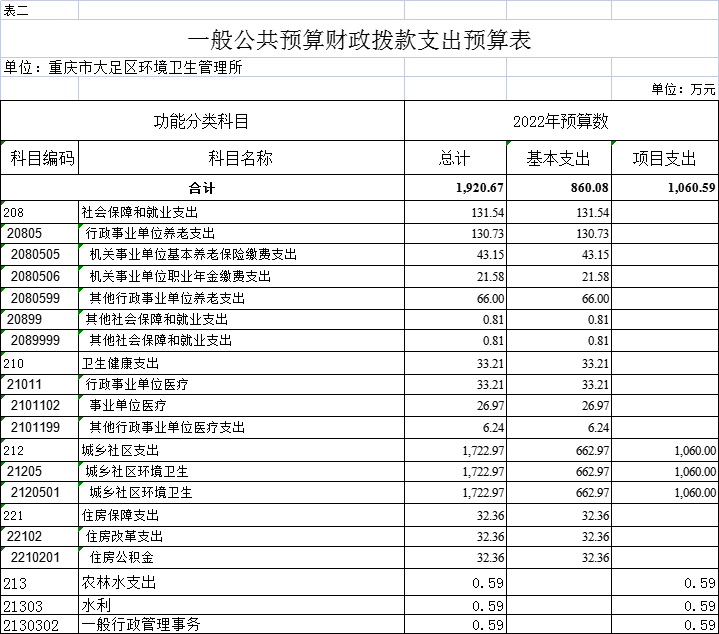Click code cell 2080599
719x634 pixels.
coord(39,298)
